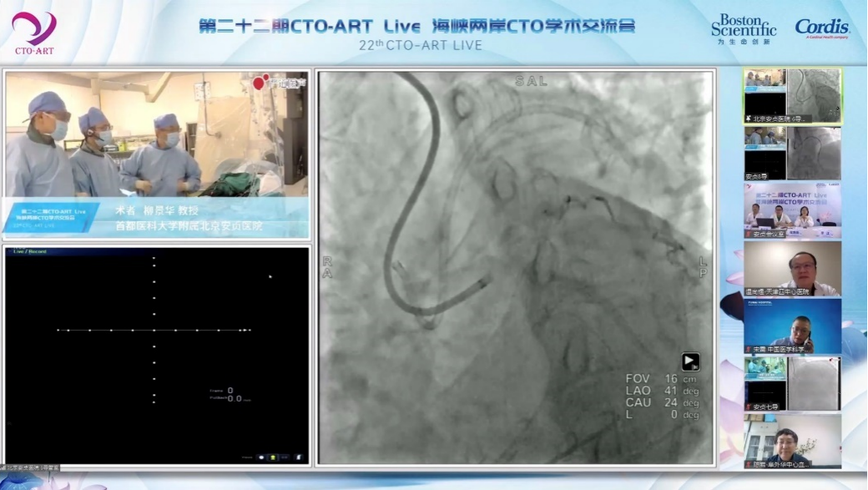Screen dimensions: 868x490
Task: Select the top participant thumbnail with green border
Action: tap(792, 95)
